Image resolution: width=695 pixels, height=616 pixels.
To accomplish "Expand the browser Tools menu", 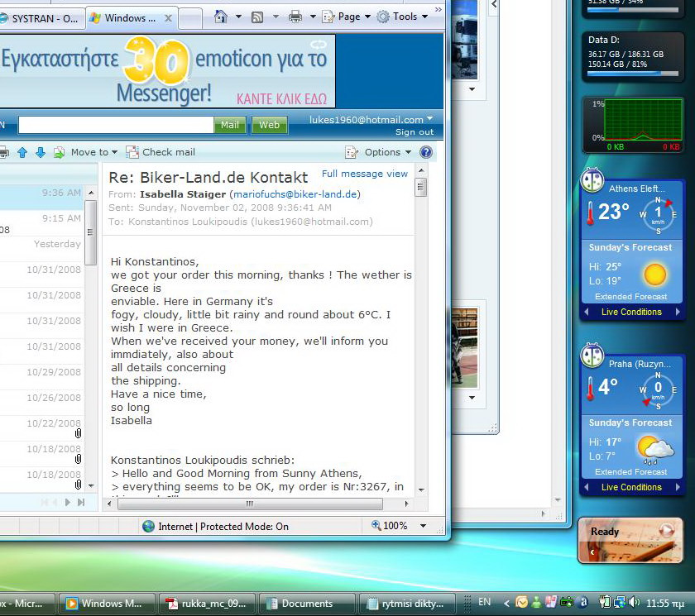I will click(x=402, y=17).
